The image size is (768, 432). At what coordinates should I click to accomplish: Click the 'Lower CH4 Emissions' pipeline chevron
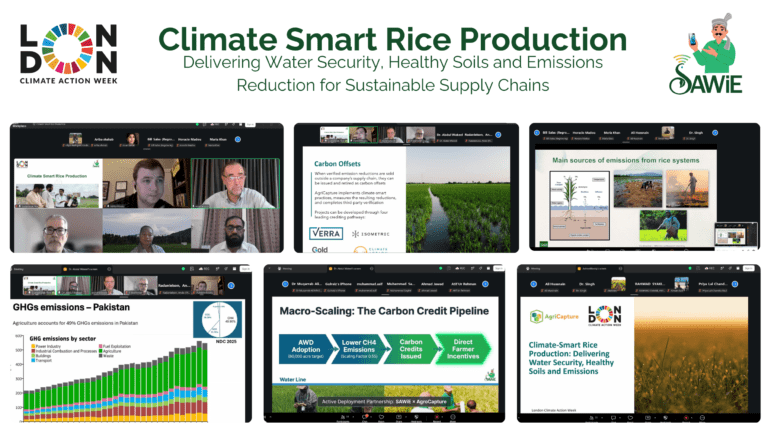pyautogui.click(x=360, y=349)
